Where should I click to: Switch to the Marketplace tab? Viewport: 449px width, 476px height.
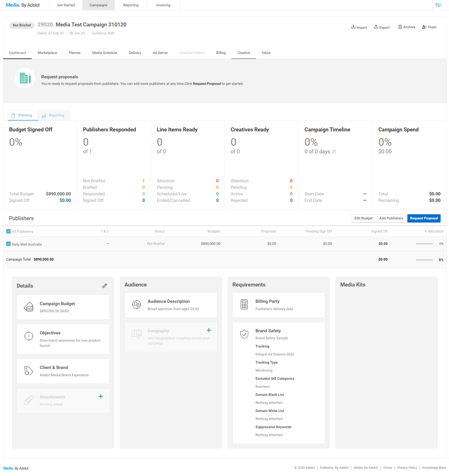47,53
